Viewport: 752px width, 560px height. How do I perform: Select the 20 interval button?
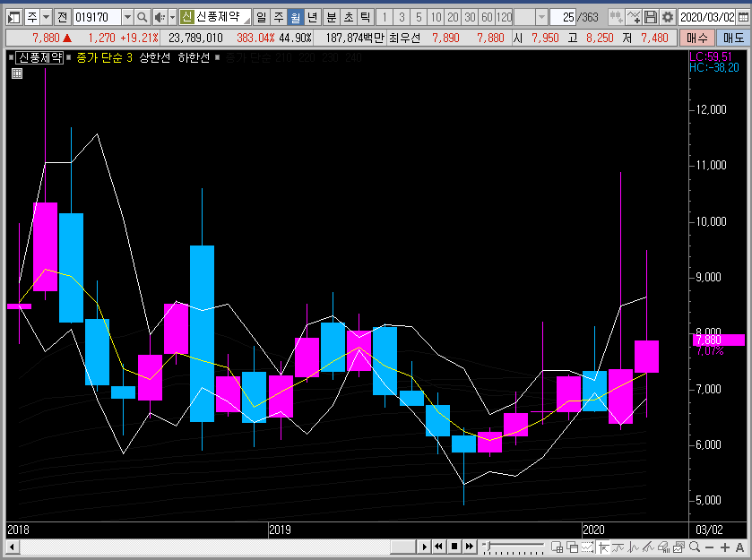tap(453, 18)
